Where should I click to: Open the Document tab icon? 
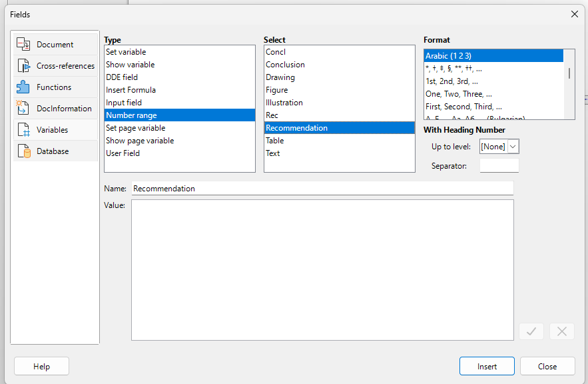click(23, 44)
